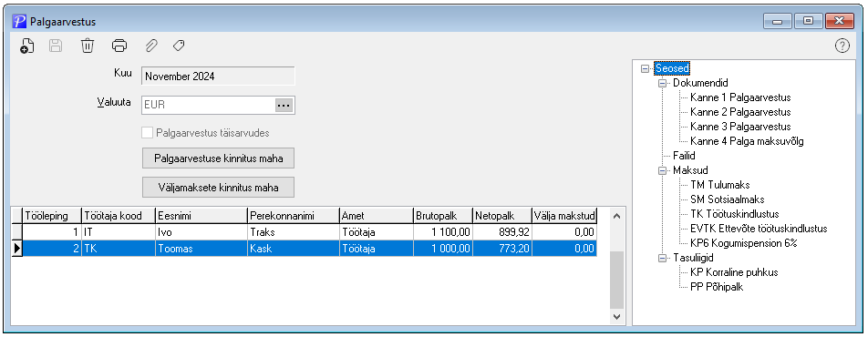Select the Ivo first name cell
Viewport: 868px width, 337px height.
[x=201, y=232]
